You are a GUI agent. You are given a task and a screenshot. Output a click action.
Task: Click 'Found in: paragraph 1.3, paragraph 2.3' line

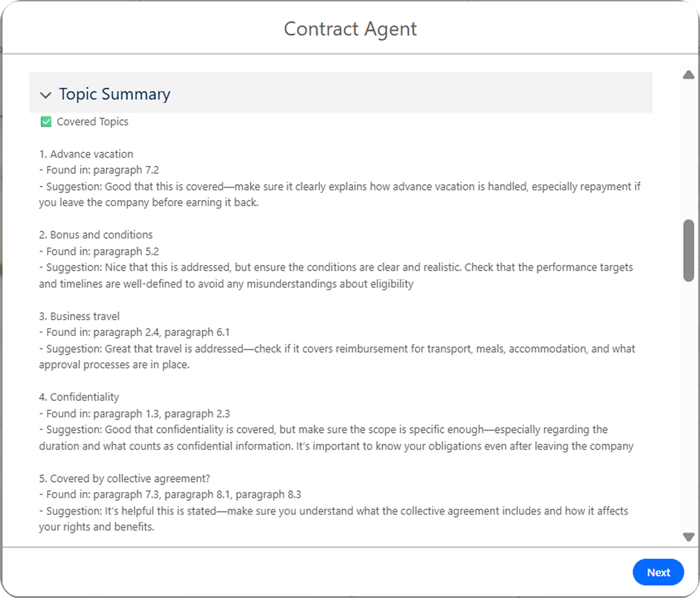(x=134, y=414)
